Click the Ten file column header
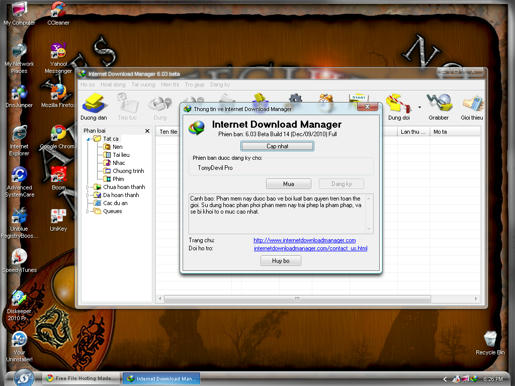The height and width of the screenshot is (386, 515). pos(168,132)
